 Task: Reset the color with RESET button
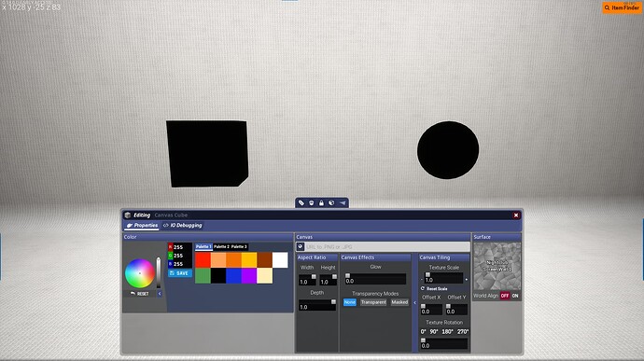[140, 294]
